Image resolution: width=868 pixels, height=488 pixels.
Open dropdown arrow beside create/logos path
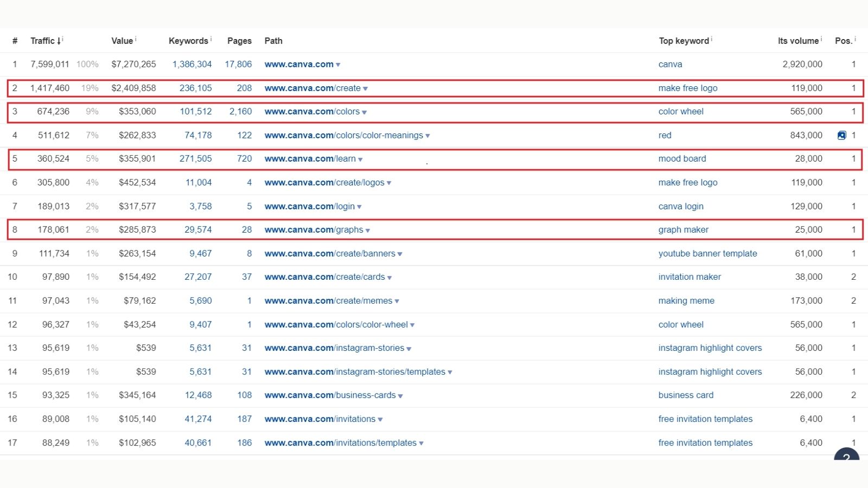(389, 183)
